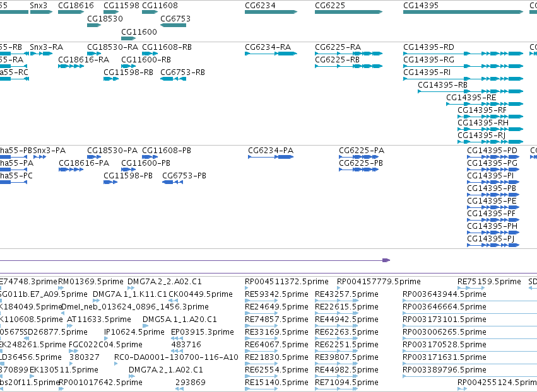Screen dimensions: 537x392
Task: Select protein CG11600-PB
Action: click(x=129, y=170)
